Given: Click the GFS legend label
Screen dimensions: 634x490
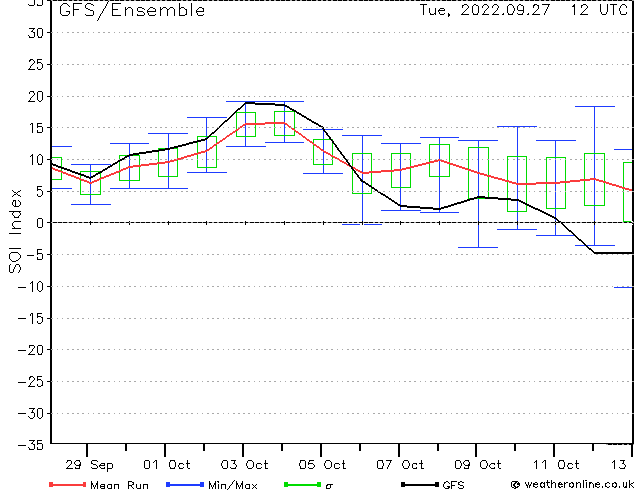Looking at the screenshot, I should (453, 485).
